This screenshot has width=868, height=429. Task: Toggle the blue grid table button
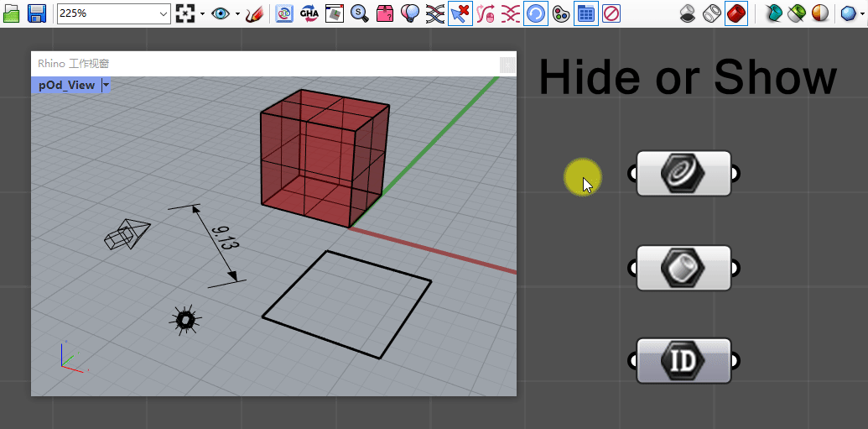pyautogui.click(x=586, y=13)
